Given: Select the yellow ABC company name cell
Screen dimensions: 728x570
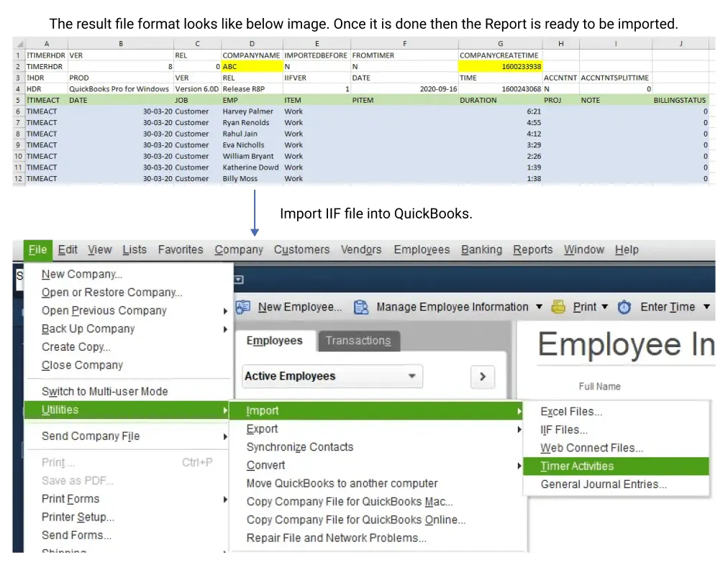Looking at the screenshot, I should (252, 67).
